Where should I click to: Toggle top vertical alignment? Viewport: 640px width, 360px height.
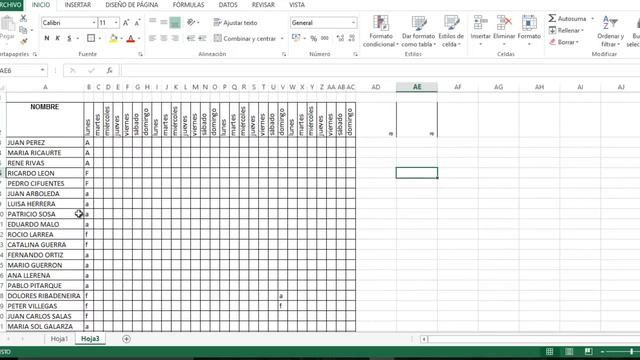tap(153, 22)
